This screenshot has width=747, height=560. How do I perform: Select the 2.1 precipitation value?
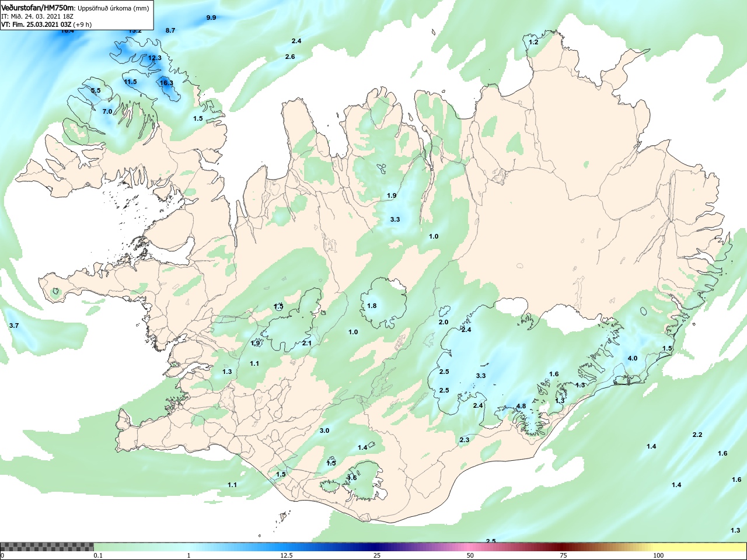(x=307, y=343)
